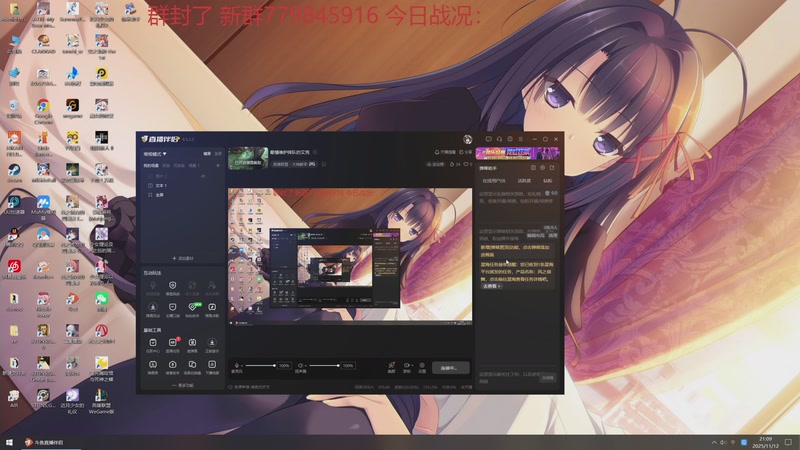The height and width of the screenshot is (450, 800).
Task: Click the edit icon beside the stream title
Action: coord(315,152)
